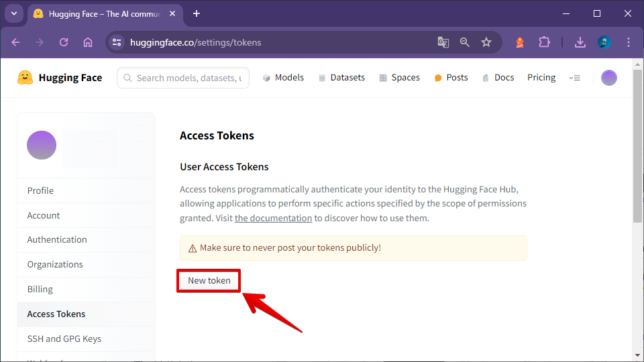View site information icon beside URL

(x=117, y=42)
